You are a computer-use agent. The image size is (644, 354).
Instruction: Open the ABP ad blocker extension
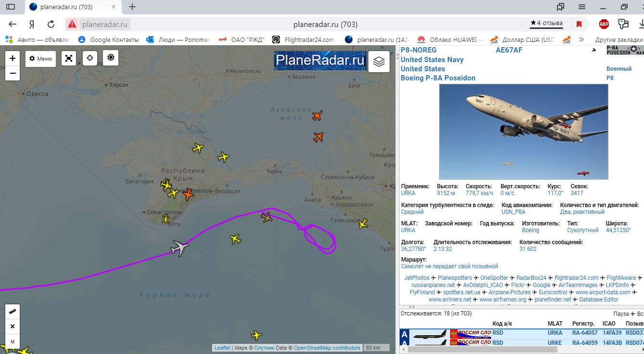tap(604, 24)
